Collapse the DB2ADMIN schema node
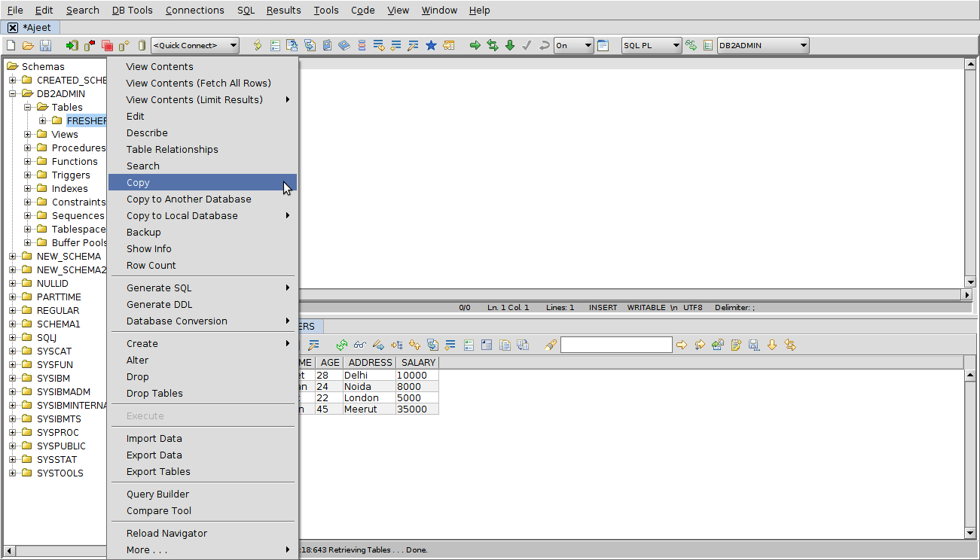The height and width of the screenshot is (560, 980). [13, 94]
